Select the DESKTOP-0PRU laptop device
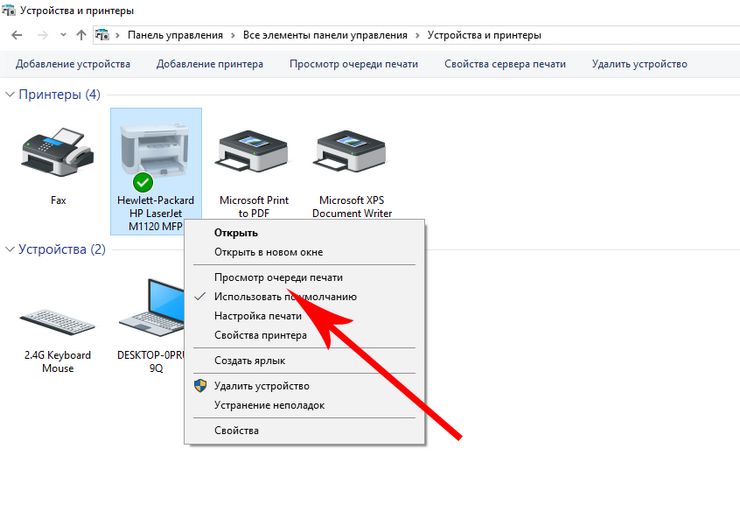This screenshot has width=740, height=526. (x=152, y=307)
